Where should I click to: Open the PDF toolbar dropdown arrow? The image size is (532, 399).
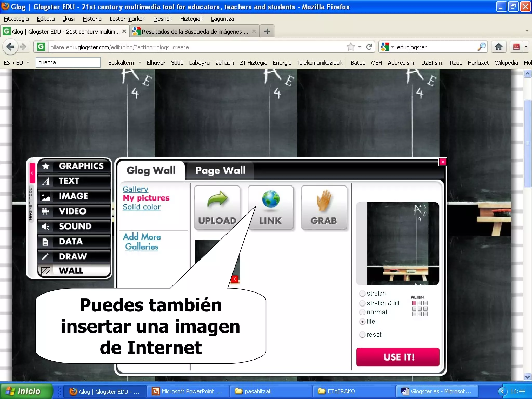(526, 47)
